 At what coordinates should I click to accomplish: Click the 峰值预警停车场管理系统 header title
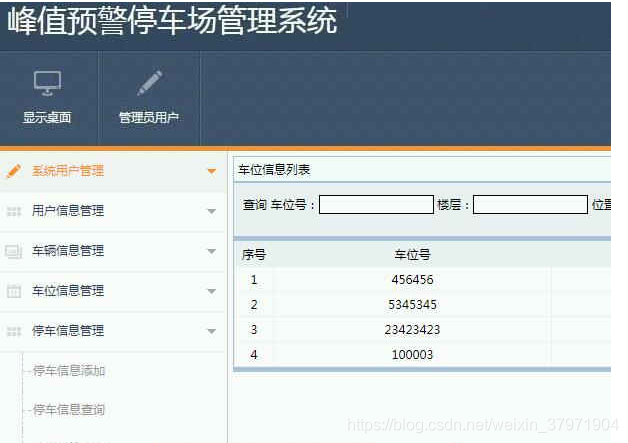coord(172,21)
